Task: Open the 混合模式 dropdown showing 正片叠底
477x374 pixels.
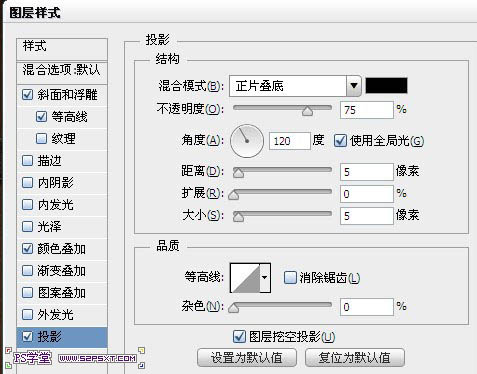Action: 295,86
